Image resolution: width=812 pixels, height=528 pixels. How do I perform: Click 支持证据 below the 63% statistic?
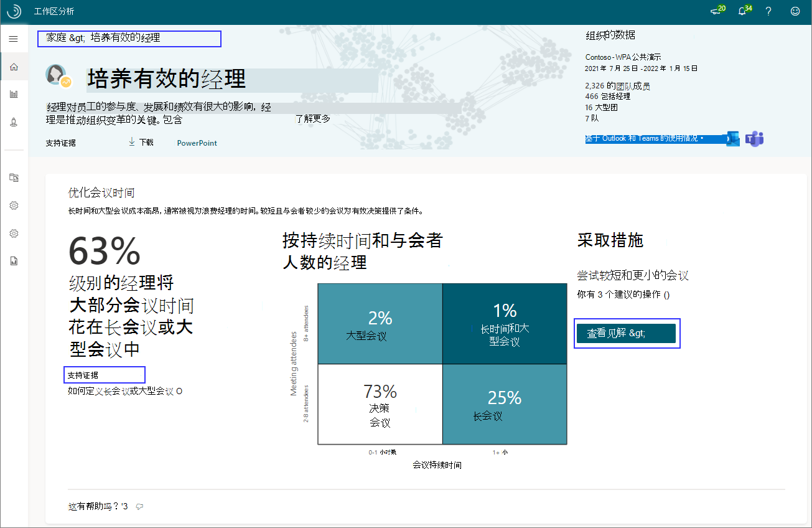[x=83, y=375]
